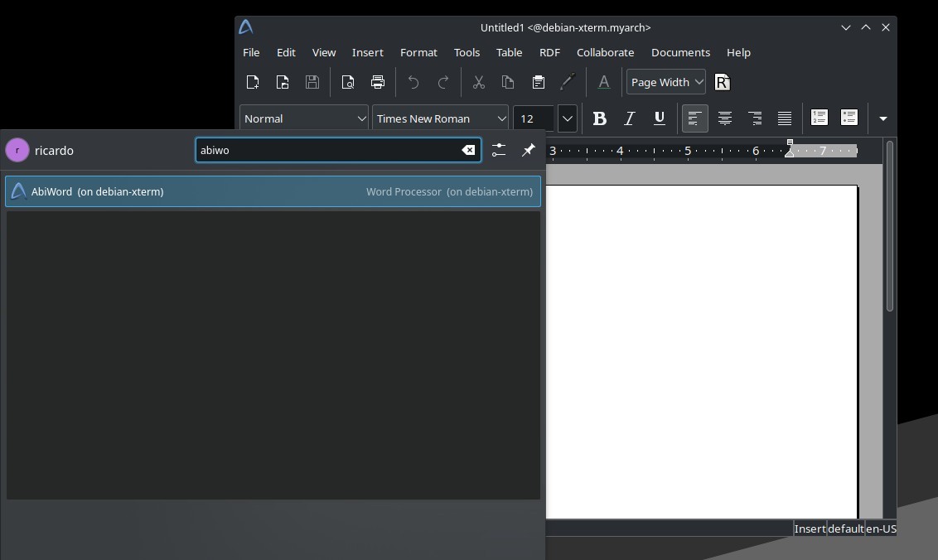Open the launcher configure sliders icon
The height and width of the screenshot is (560, 938).
[498, 150]
